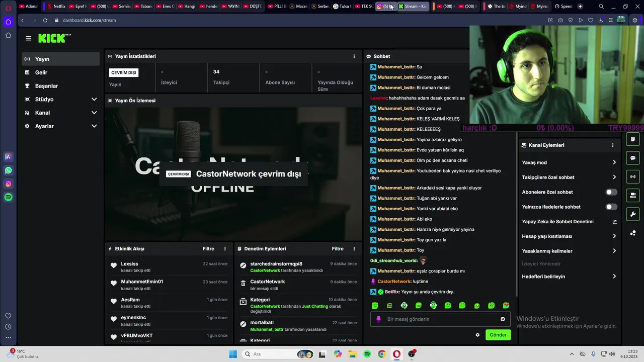Click the green Gönder send button
The height and width of the screenshot is (362, 644).
click(498, 335)
